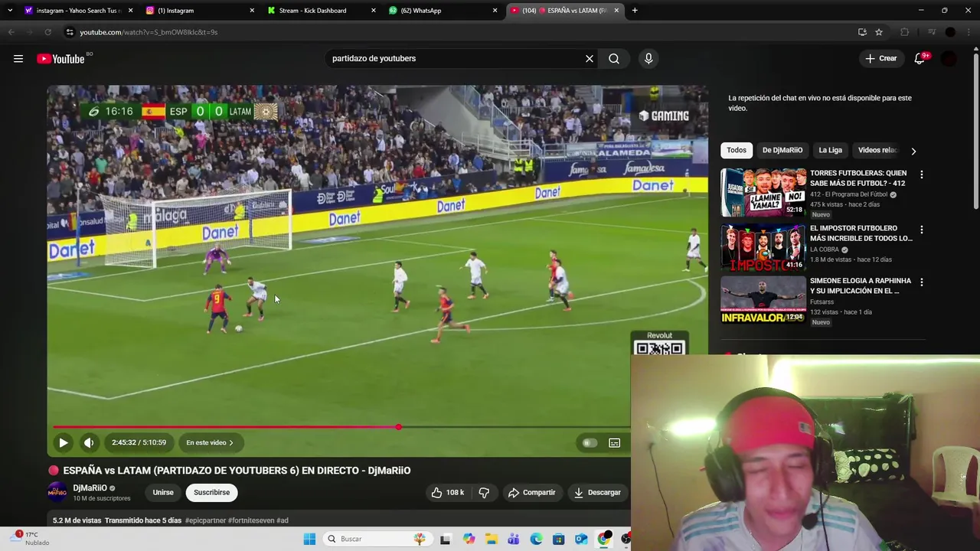
Task: Like the video (108 k)
Action: (x=447, y=493)
